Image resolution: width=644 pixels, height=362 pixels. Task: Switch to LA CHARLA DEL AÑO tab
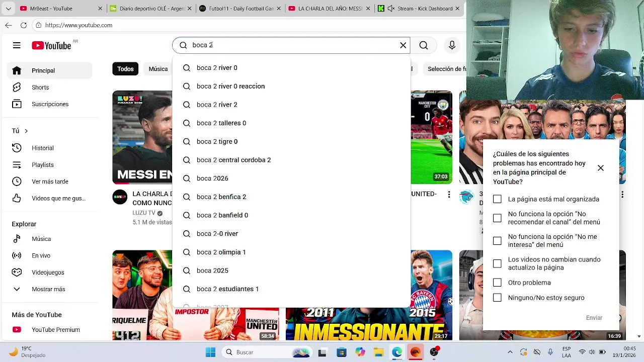329,9
